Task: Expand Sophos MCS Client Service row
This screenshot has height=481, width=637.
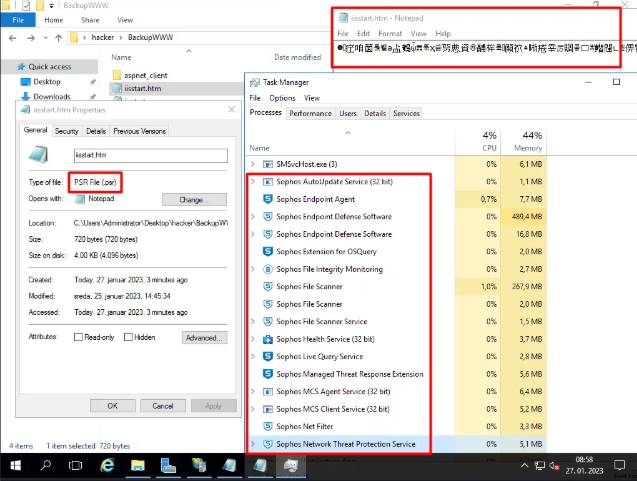Action: [253, 409]
